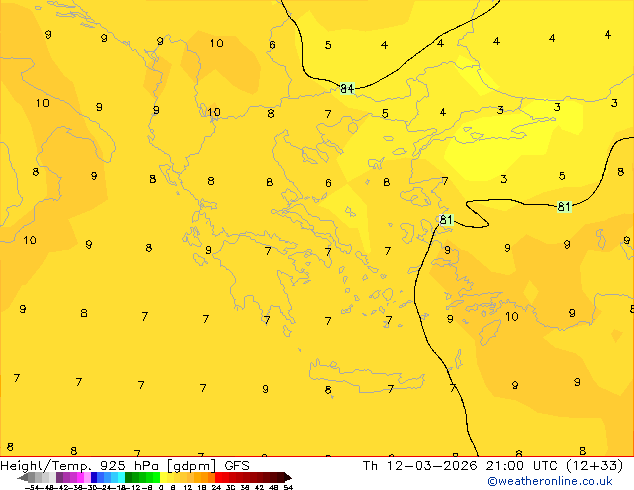Image resolution: width=634 pixels, height=490 pixels.
Task: Click the -54 legend scale value
Action: click(x=32, y=487)
